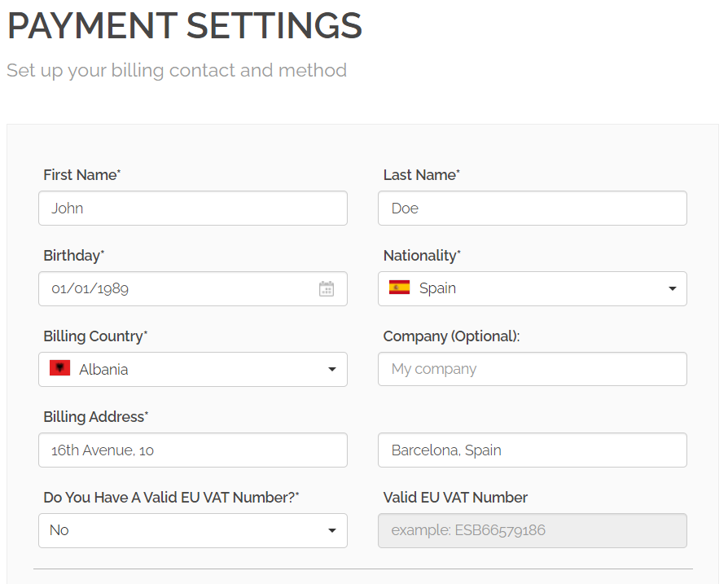Open the Birthday calendar picker icon

(x=327, y=289)
